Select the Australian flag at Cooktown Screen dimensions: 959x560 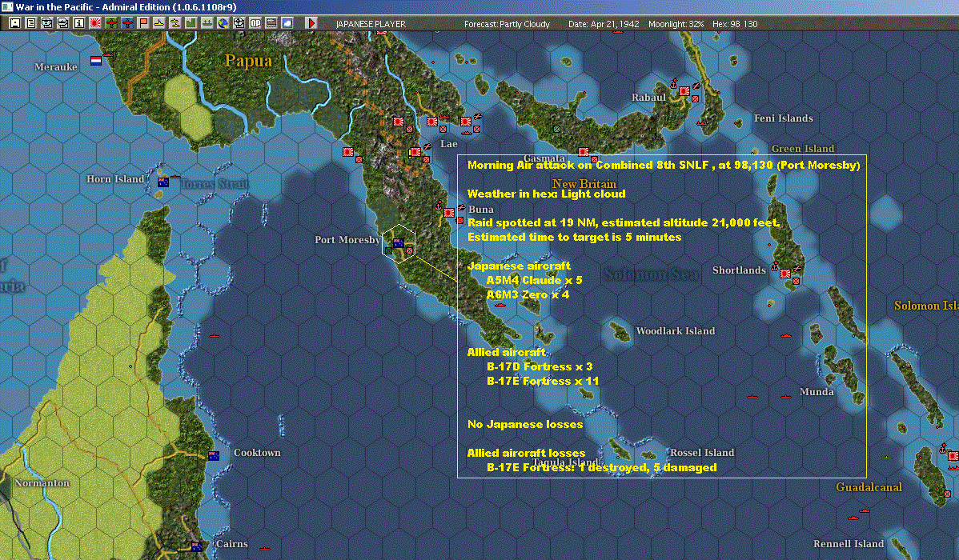click(214, 455)
